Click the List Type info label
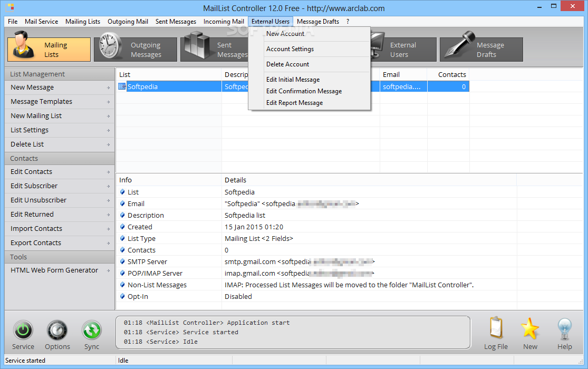The width and height of the screenshot is (588, 369). [141, 238]
